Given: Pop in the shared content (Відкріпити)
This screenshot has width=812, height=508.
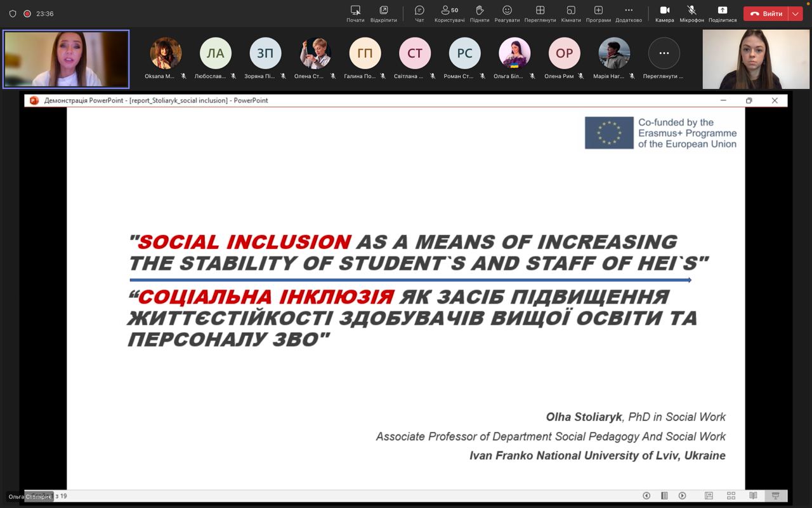Looking at the screenshot, I should point(384,13).
